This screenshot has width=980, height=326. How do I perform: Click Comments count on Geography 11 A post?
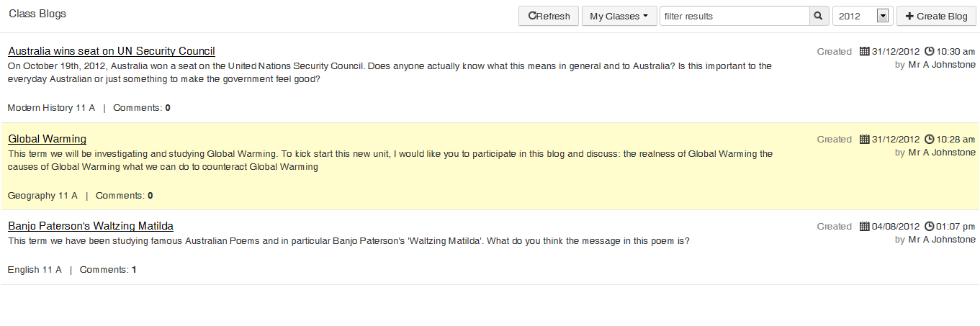point(124,196)
